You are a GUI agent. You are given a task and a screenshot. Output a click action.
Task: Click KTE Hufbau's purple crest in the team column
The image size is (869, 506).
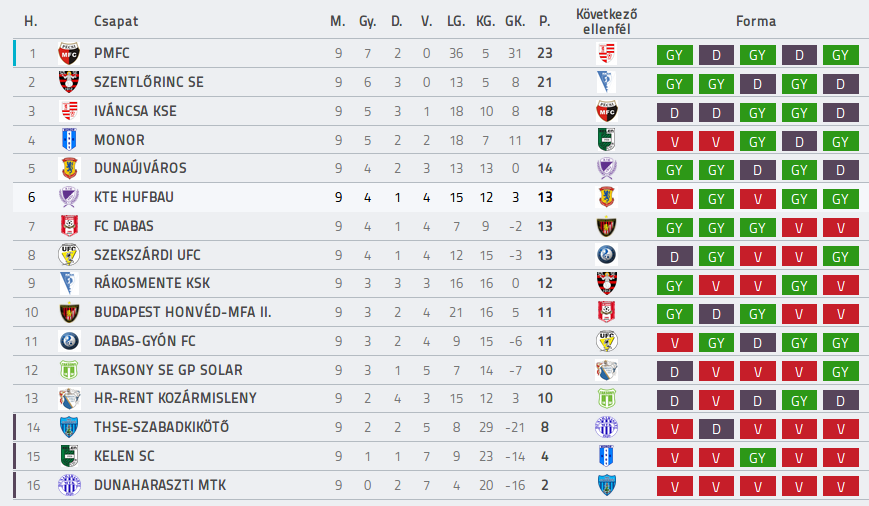click(x=69, y=197)
